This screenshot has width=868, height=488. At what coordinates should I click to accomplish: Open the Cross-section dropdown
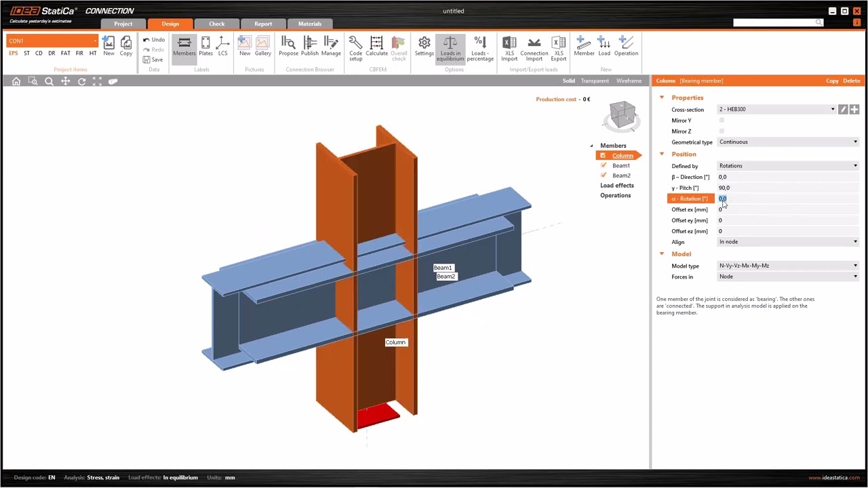coord(777,109)
